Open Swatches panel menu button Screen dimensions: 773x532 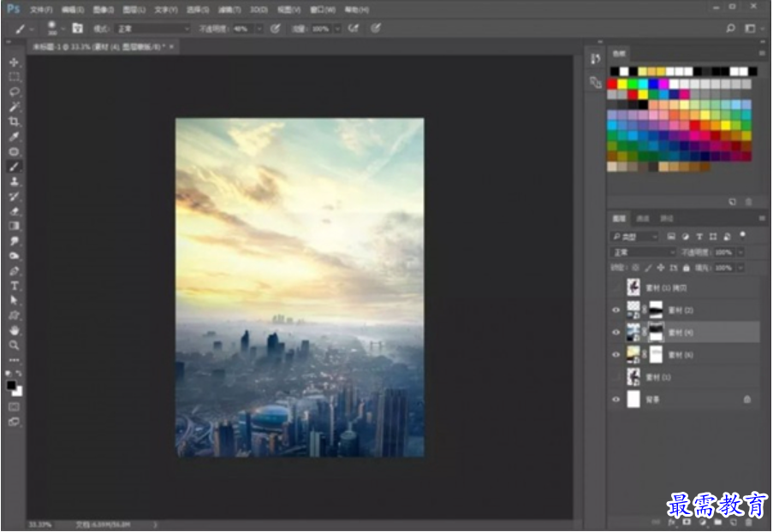[762, 53]
